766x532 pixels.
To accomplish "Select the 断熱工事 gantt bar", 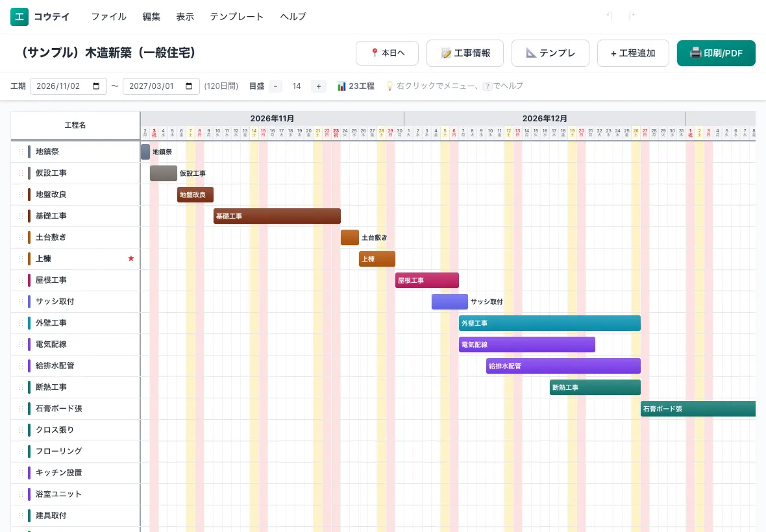I will tap(595, 388).
